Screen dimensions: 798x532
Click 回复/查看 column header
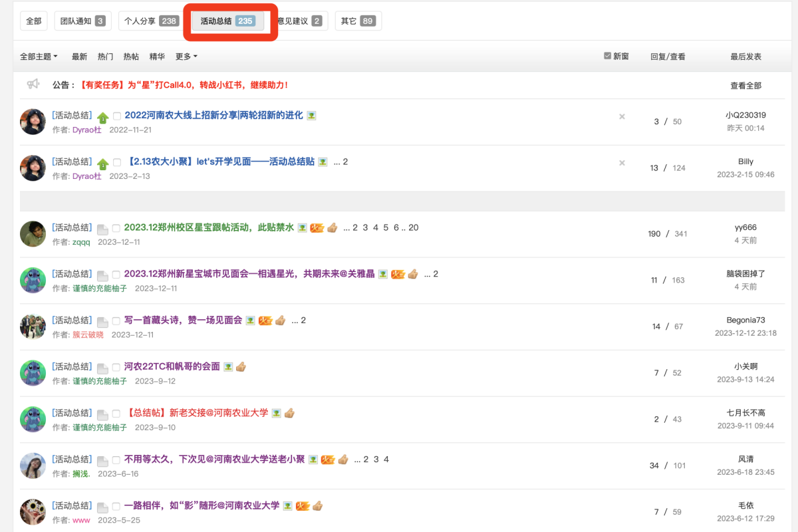pos(668,57)
